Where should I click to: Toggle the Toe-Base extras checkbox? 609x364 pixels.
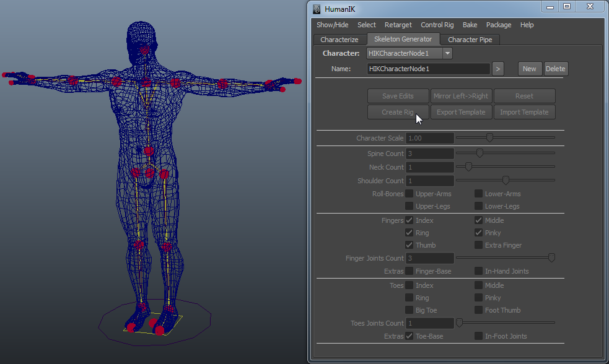click(x=410, y=336)
